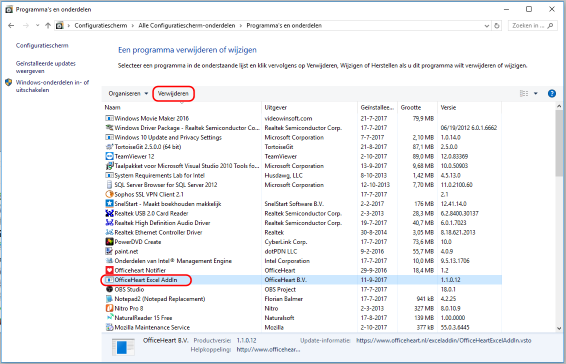Click the Realtek Ethernet Controller Driver icon
This screenshot has width=566, height=364.
tap(109, 232)
